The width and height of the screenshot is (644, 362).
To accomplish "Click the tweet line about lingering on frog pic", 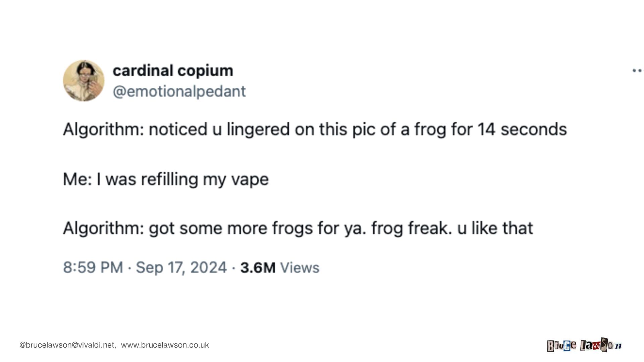I will (315, 129).
